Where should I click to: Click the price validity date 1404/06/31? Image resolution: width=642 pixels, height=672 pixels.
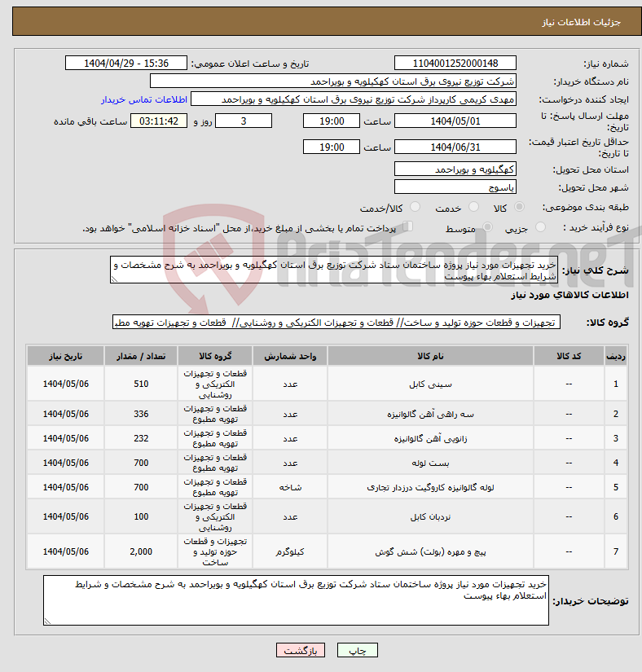[x=455, y=147]
